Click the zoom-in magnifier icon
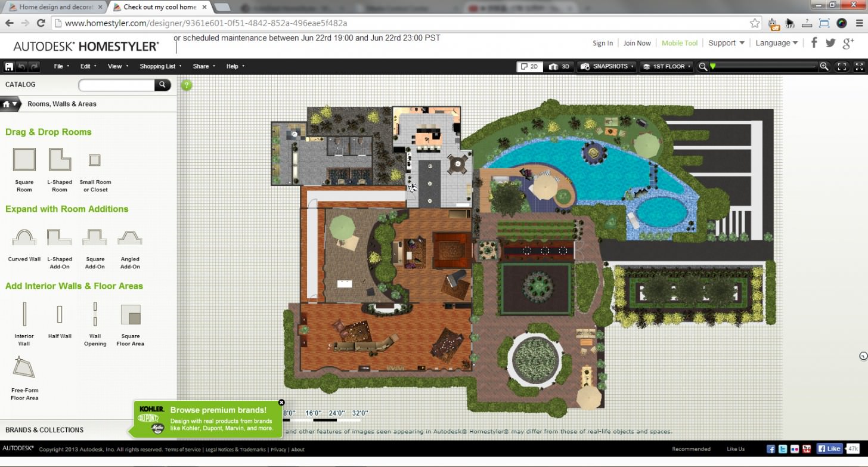The image size is (868, 467). (x=824, y=66)
